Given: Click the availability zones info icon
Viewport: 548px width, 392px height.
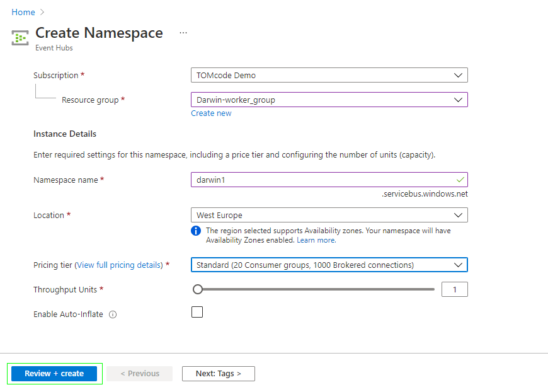Looking at the screenshot, I should (x=196, y=231).
